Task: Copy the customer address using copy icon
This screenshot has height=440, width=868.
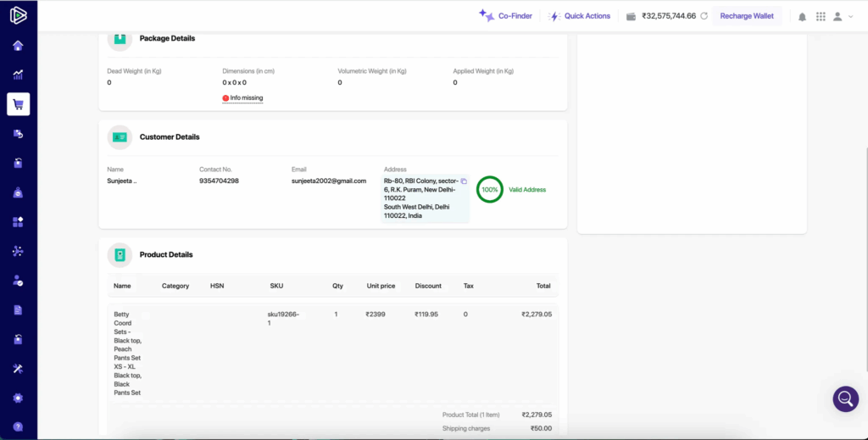Action: point(464,181)
